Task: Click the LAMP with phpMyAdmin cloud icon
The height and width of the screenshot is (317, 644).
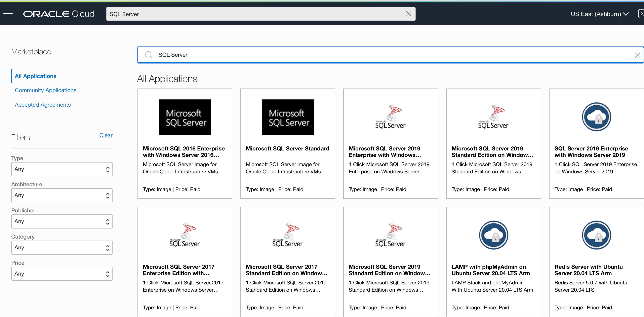Action: [493, 235]
